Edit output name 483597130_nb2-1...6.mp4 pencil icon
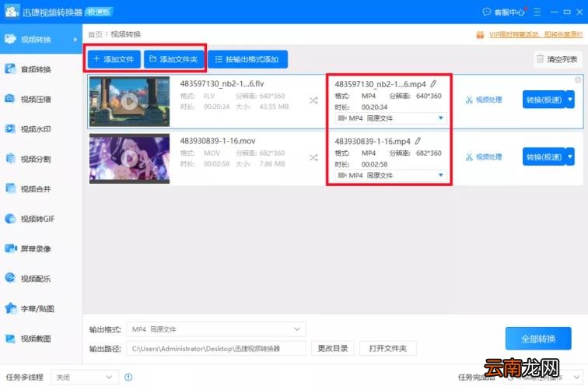Screen dimensions: 588x390 pyautogui.click(x=433, y=84)
